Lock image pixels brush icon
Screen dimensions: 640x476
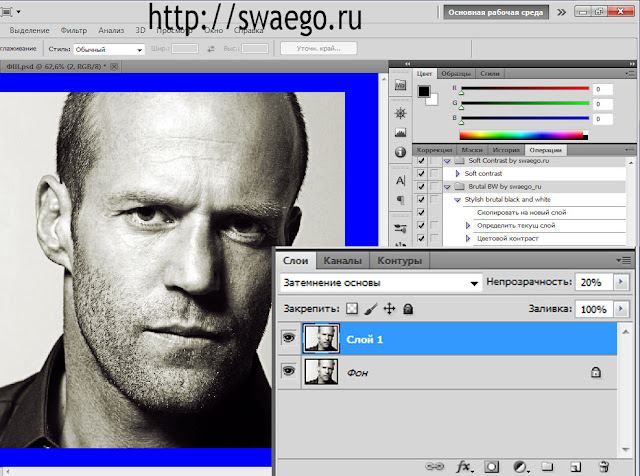(x=370, y=309)
